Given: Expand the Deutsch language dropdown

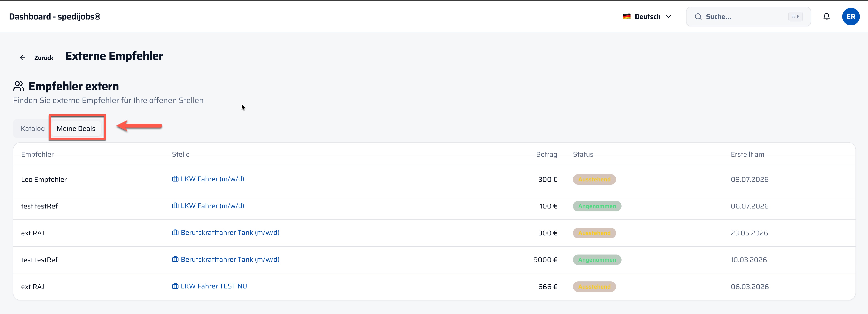Looking at the screenshot, I should pyautogui.click(x=647, y=17).
